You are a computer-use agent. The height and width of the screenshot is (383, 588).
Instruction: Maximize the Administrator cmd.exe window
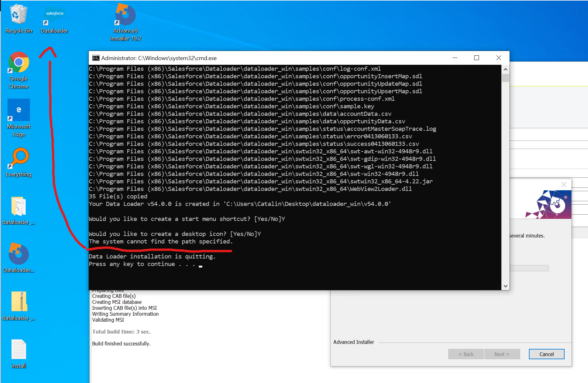[x=476, y=58]
